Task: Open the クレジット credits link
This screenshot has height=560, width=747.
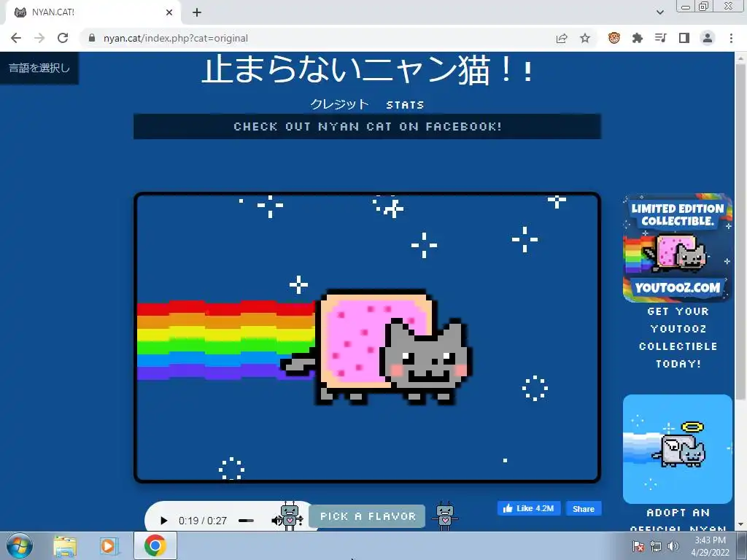Action: [340, 104]
